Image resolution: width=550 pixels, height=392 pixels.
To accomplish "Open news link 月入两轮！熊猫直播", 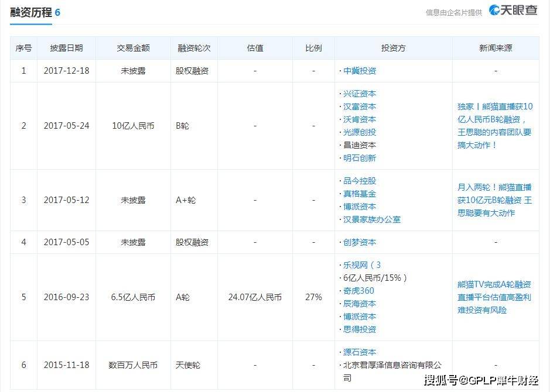I will point(494,200).
